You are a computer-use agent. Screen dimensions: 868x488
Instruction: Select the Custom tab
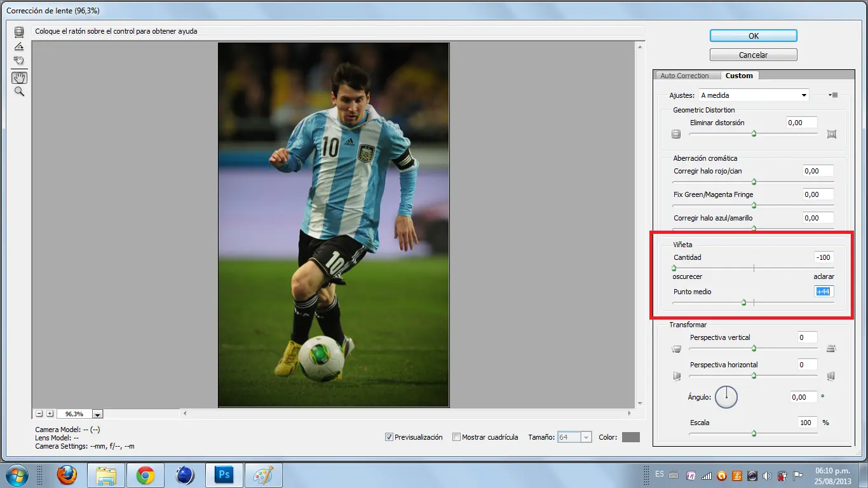click(x=739, y=76)
